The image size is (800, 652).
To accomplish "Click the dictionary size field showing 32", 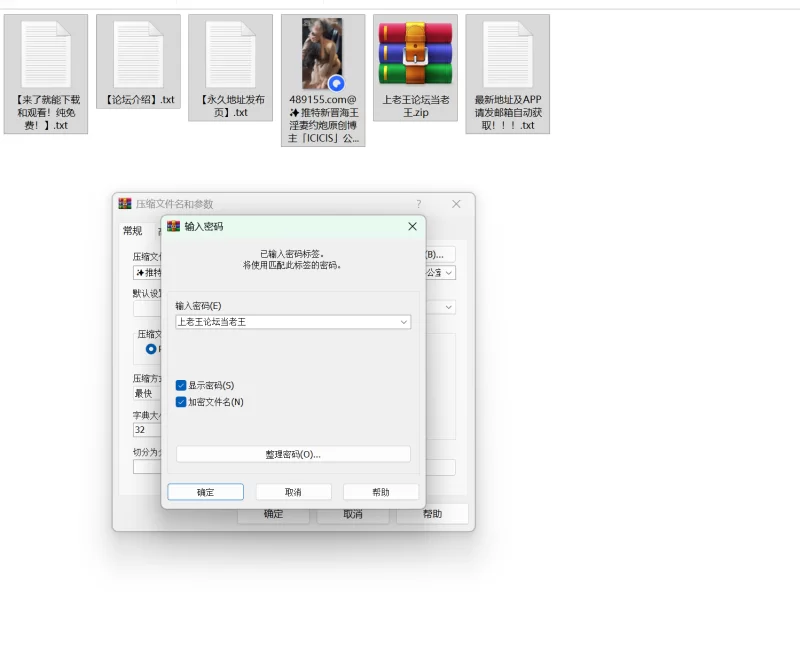I will (147, 430).
